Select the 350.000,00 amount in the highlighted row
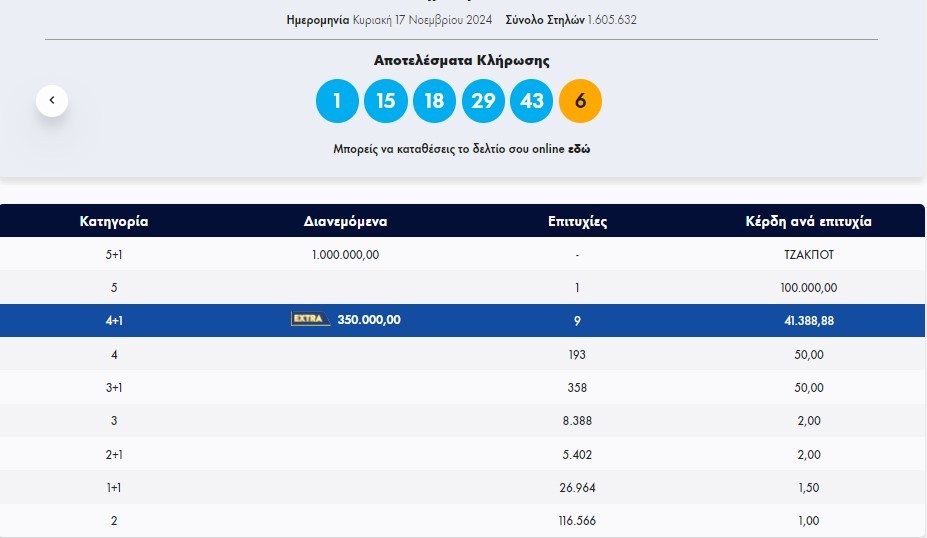927x538 pixels. 369,320
